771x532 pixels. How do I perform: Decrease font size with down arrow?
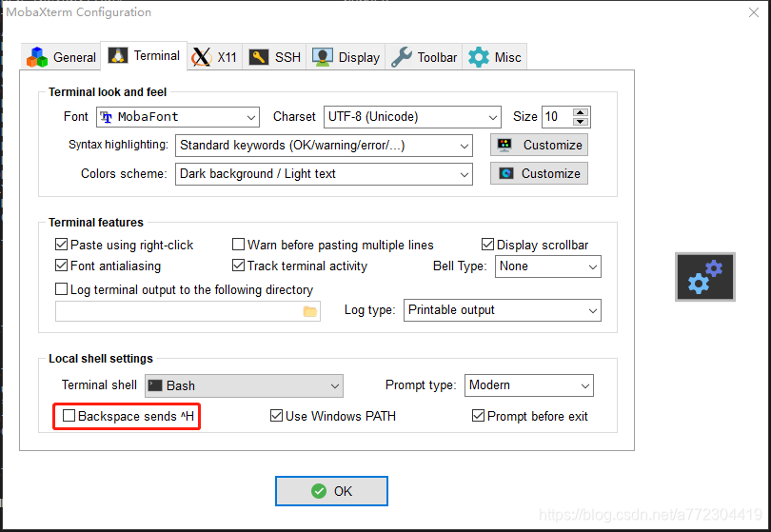(581, 122)
